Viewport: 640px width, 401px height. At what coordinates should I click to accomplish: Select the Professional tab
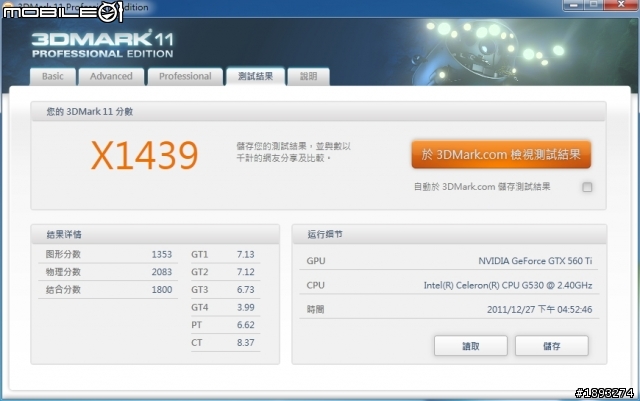[x=185, y=77]
